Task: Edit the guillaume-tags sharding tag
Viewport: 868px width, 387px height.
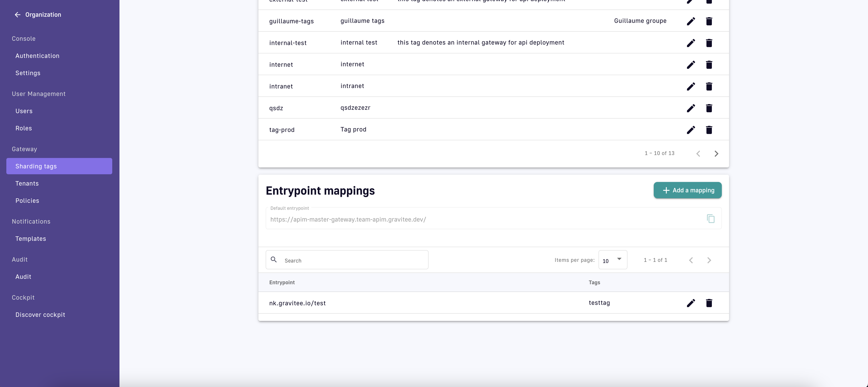Action: click(x=691, y=21)
